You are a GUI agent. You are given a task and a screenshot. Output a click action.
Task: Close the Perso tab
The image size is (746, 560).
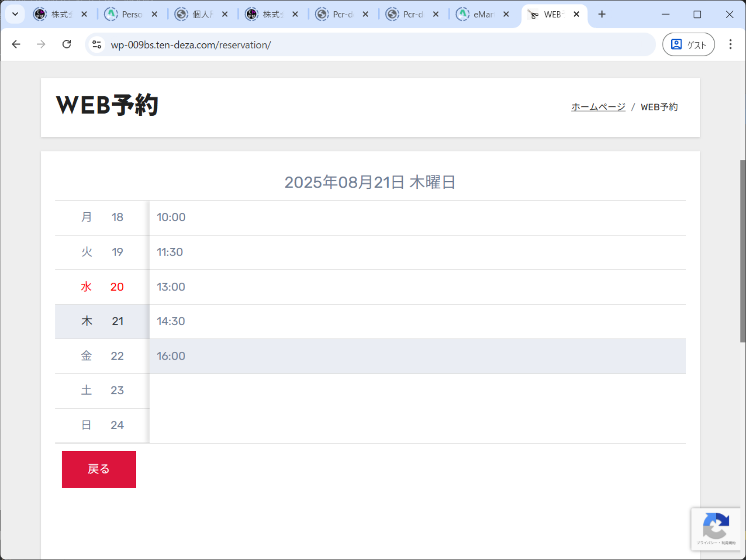(x=154, y=14)
